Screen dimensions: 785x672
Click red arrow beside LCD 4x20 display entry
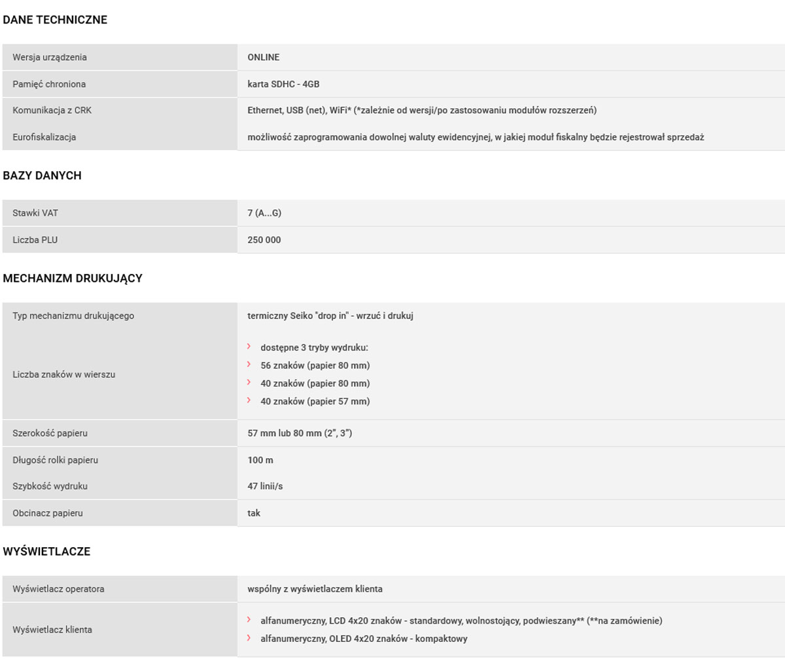click(249, 620)
